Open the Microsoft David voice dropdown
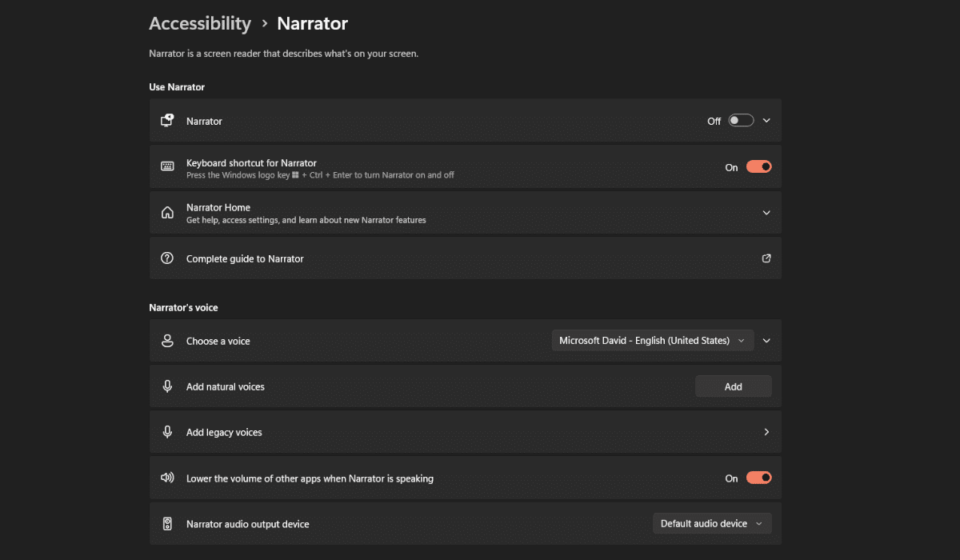960x560 pixels. 652,341
